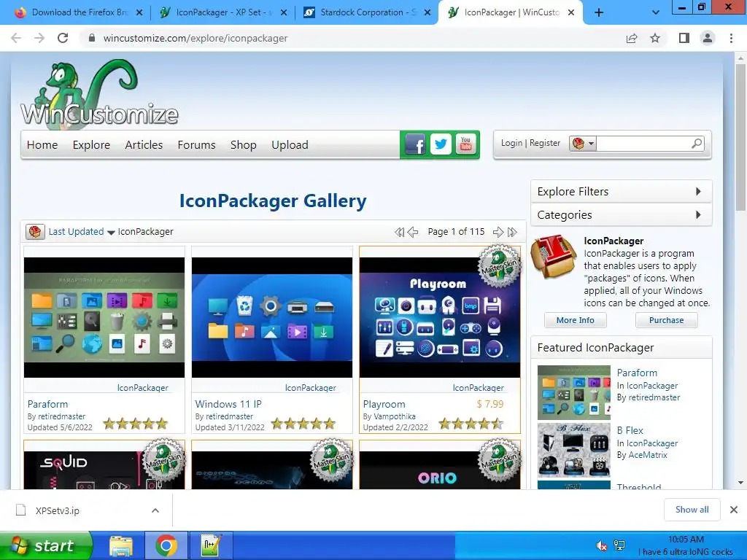Image resolution: width=747 pixels, height=560 pixels.
Task: Open the XPSetv3.ip download options chevron
Action: (155, 510)
